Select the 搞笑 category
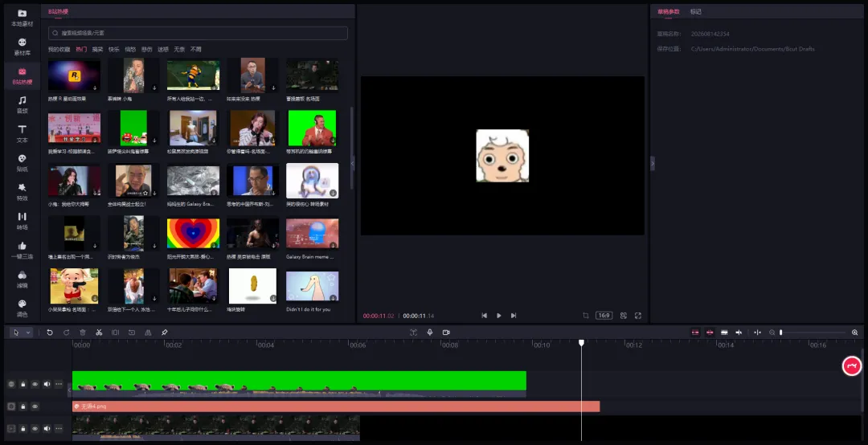Image resolution: width=868 pixels, height=445 pixels. pyautogui.click(x=97, y=49)
